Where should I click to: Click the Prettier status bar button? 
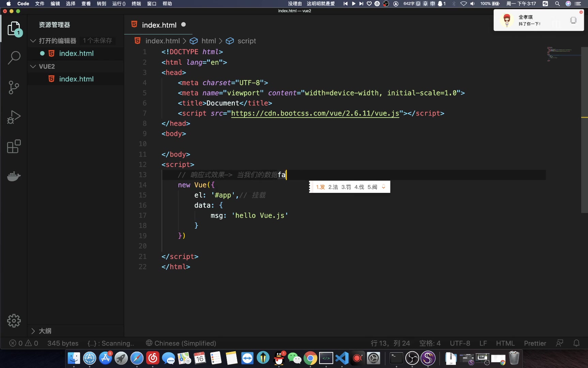(x=535, y=343)
